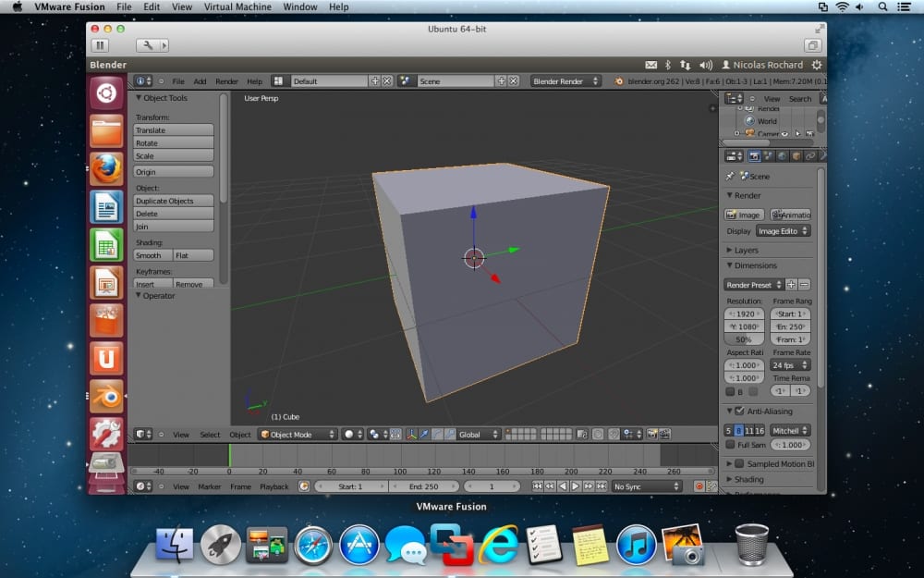Adjust the 50% resolution percentage slider
This screenshot has width=924, height=578.
[744, 339]
